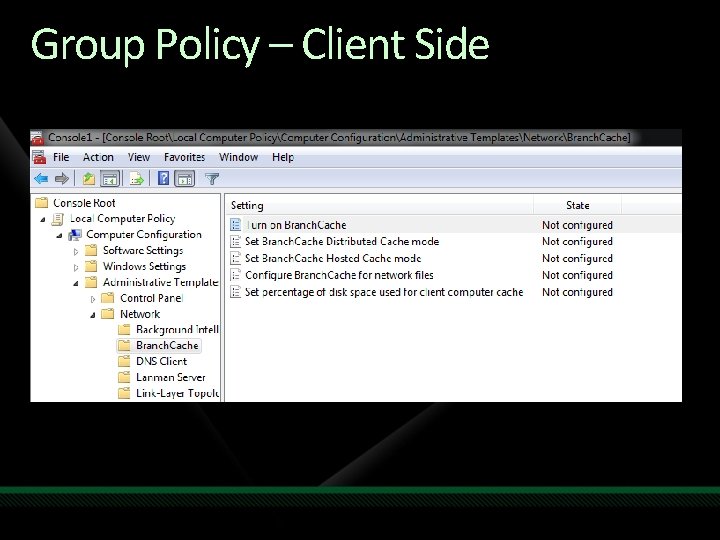Toggle the Show/Hide Console Tree icon

coord(110,179)
